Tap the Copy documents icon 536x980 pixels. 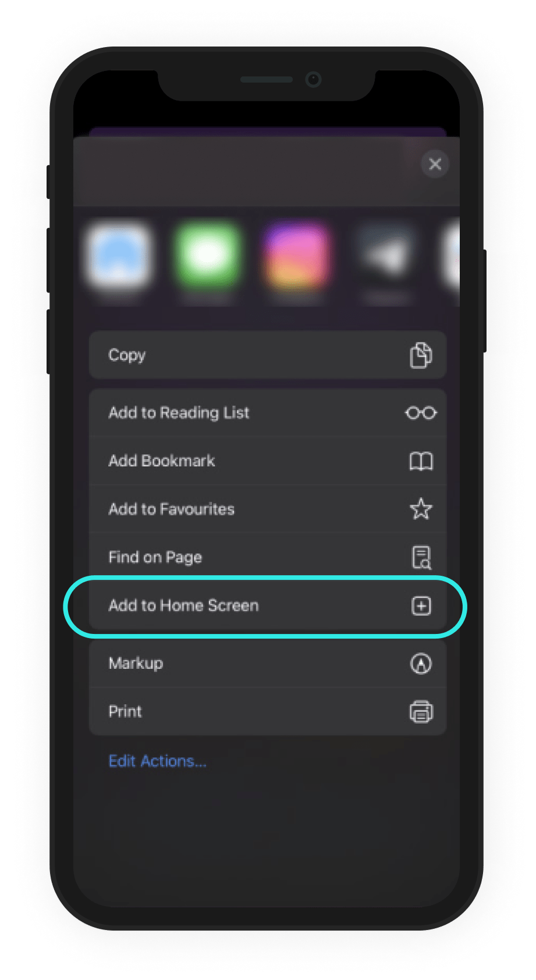click(x=421, y=355)
